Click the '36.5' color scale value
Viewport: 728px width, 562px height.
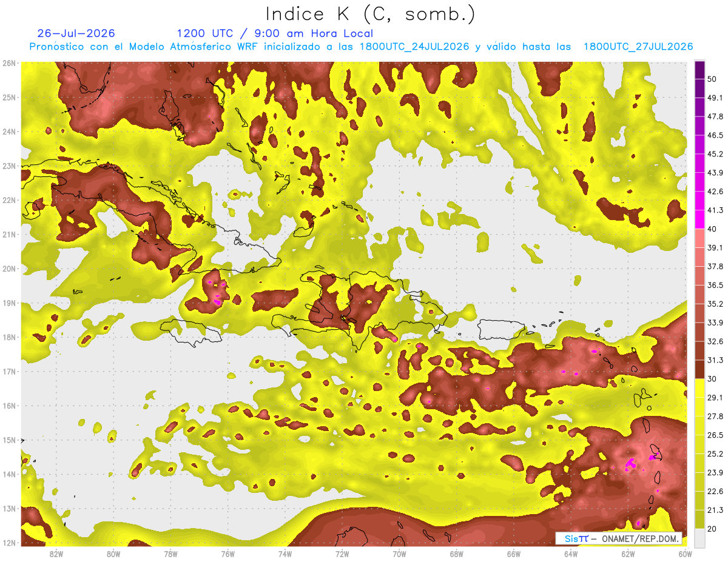pos(715,285)
